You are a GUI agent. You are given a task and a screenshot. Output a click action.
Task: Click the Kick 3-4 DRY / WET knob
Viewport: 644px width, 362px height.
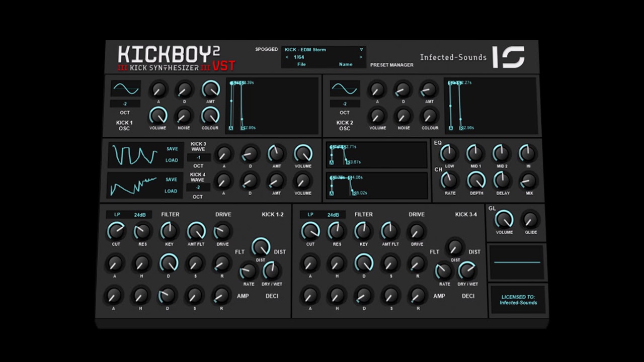coord(467,270)
